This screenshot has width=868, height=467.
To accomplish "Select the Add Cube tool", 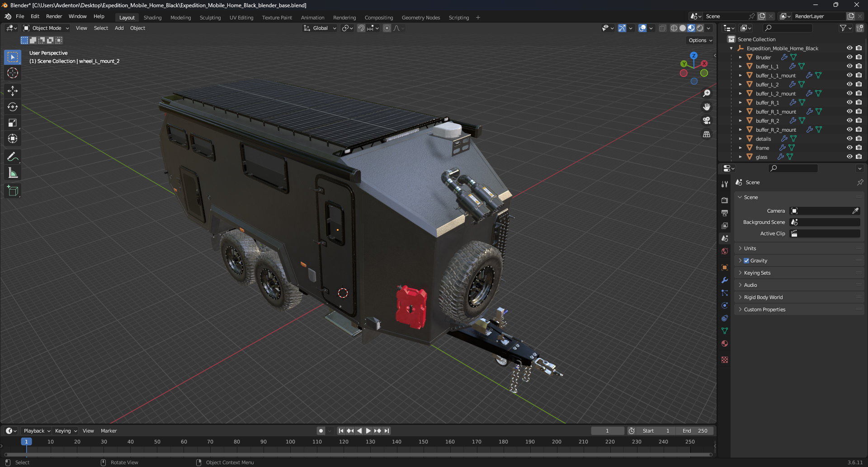I will click(x=13, y=191).
